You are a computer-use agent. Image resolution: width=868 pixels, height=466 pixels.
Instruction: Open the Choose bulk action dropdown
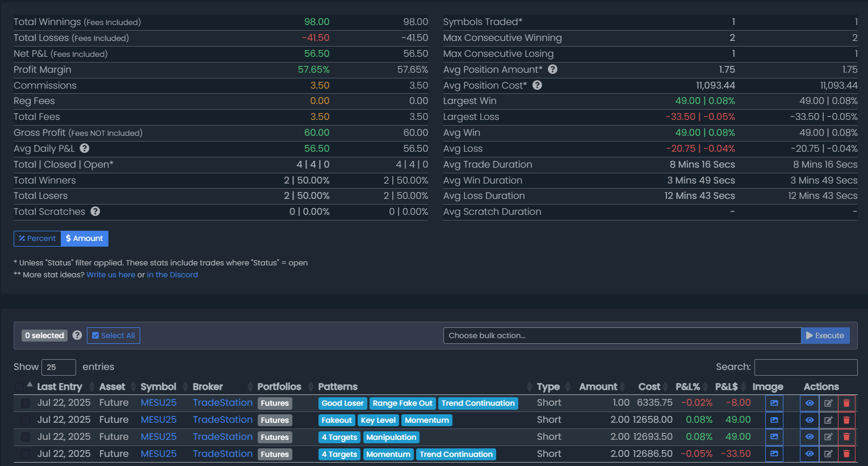tap(622, 335)
